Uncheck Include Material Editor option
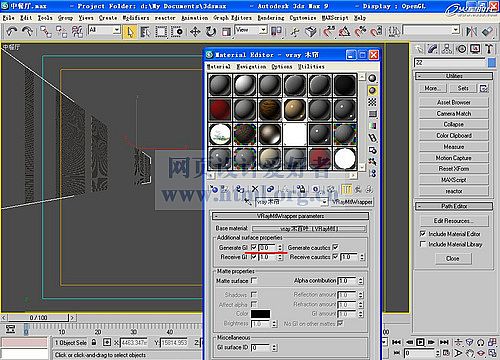Screen dimensions: 500x360 click(x=423, y=233)
